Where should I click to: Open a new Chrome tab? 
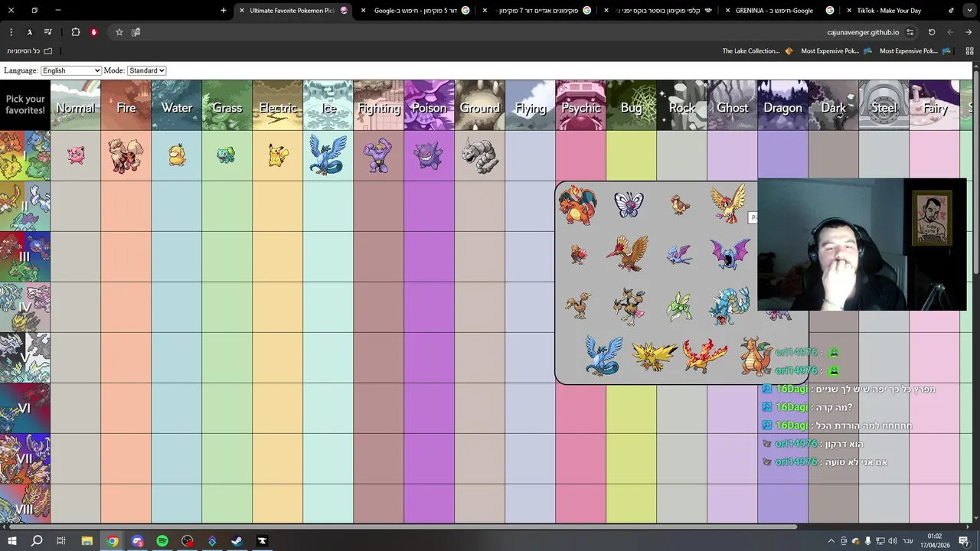click(224, 11)
